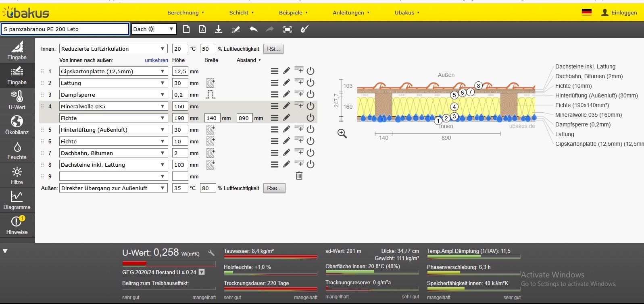Expand the Reduzierte Luftzirkulation dropdown
Image resolution: width=644 pixels, height=304 pixels.
click(113, 49)
